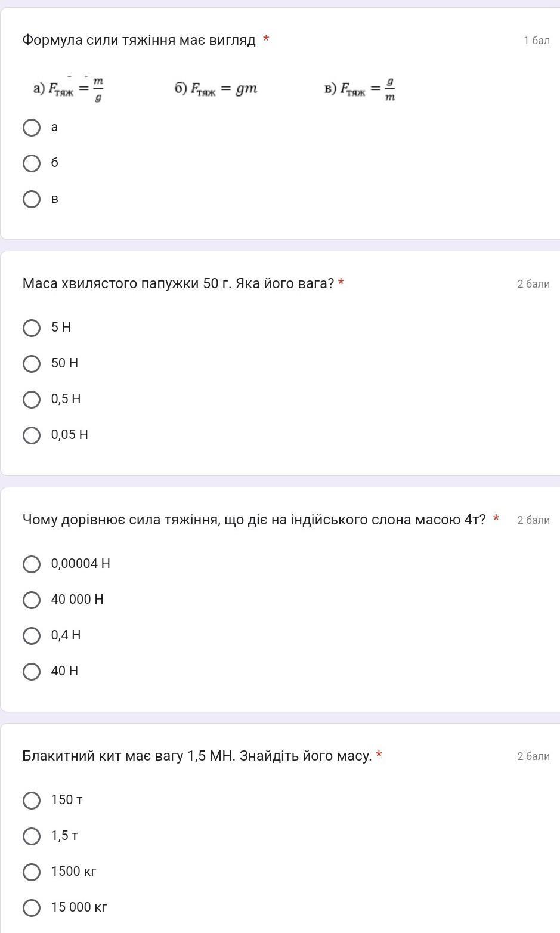Select '5 Н' for parrot weight
560x933 pixels.
(x=32, y=328)
